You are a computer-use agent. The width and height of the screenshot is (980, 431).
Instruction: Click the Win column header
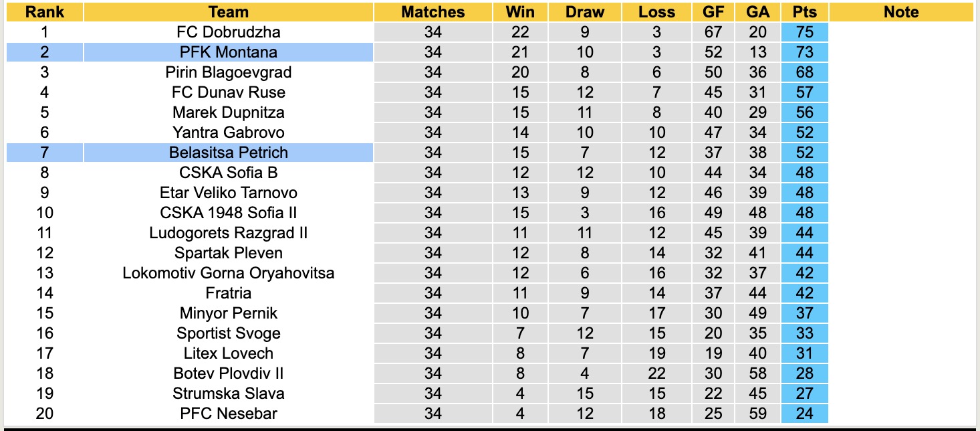click(520, 12)
